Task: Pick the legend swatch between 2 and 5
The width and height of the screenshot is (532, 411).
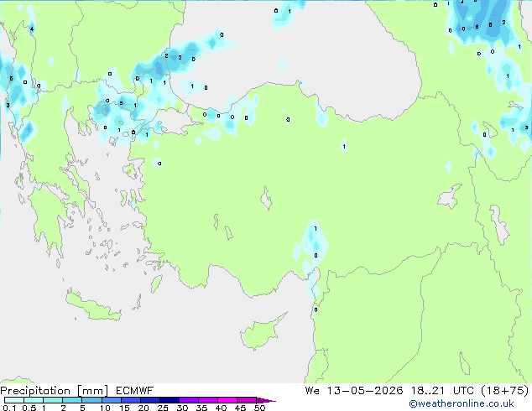Action: click(72, 400)
